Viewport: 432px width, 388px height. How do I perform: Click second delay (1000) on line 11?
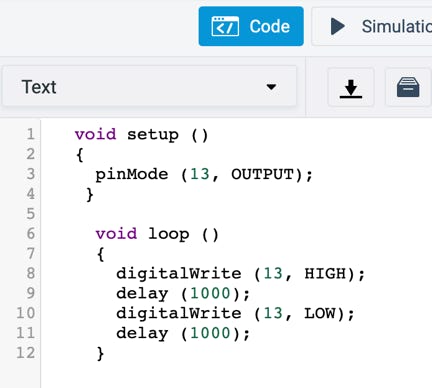(183, 334)
